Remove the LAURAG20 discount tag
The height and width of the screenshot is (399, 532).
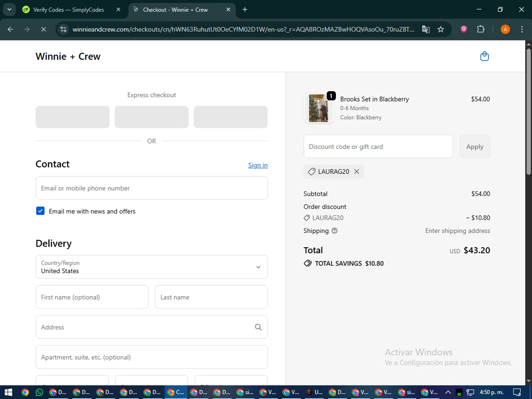(x=357, y=172)
